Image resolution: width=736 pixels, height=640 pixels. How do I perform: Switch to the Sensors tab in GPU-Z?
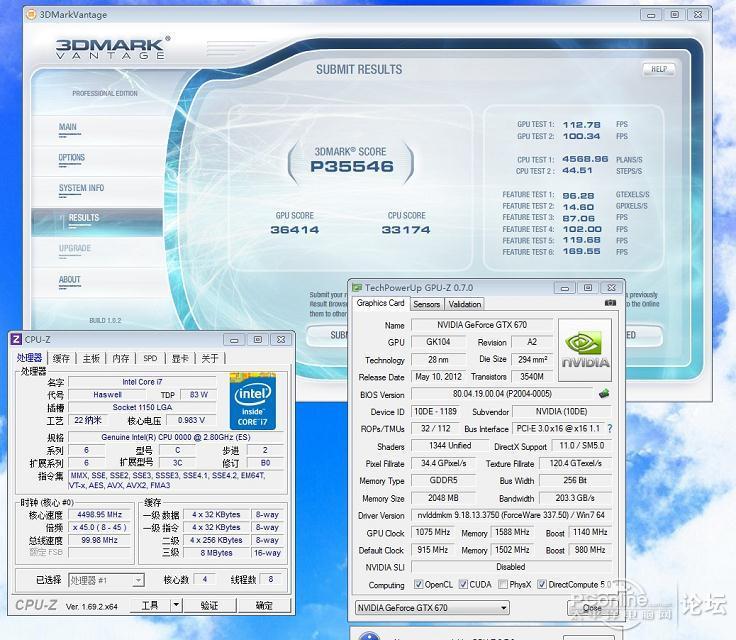427,304
